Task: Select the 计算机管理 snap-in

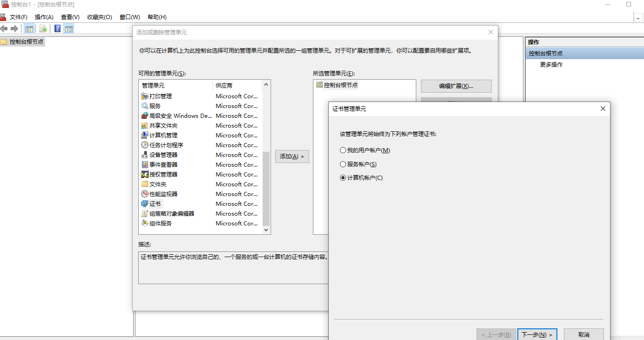Action: [x=163, y=135]
